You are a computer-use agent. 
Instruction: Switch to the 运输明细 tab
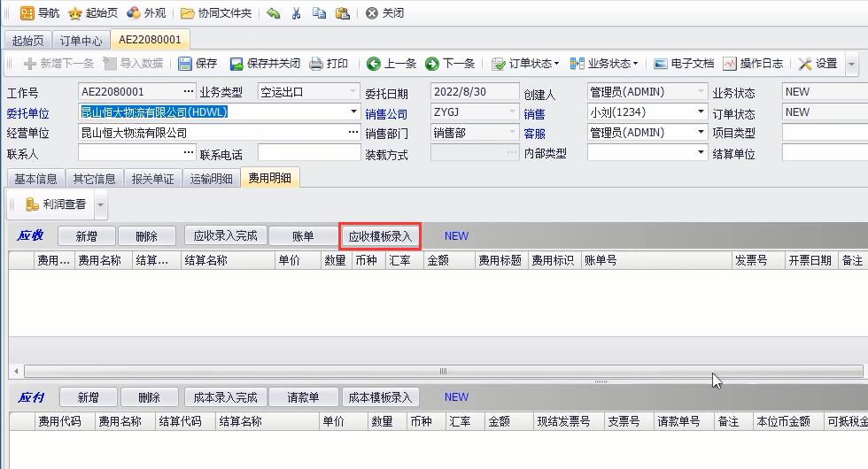click(x=211, y=179)
